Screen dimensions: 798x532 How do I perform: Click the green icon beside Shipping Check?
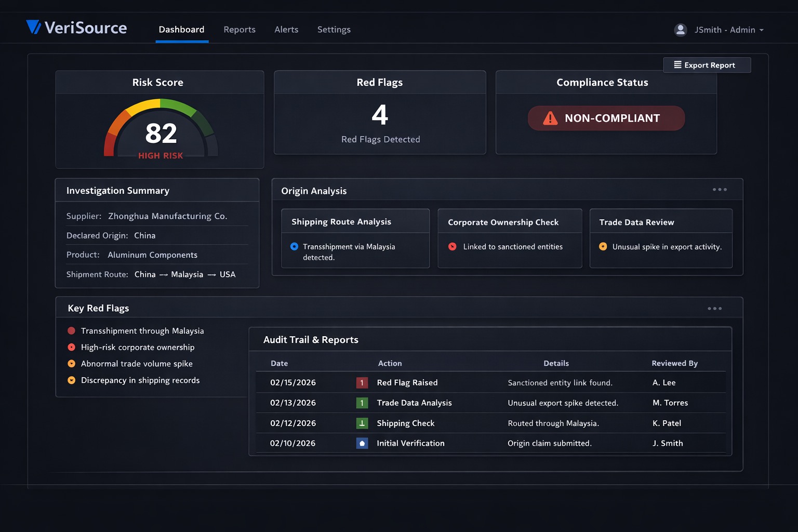[362, 423]
